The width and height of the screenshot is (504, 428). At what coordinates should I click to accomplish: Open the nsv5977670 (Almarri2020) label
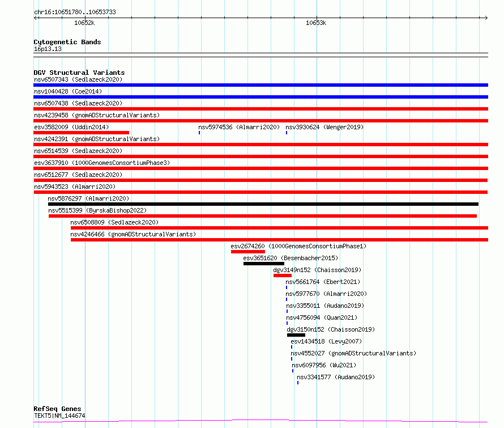326,294
